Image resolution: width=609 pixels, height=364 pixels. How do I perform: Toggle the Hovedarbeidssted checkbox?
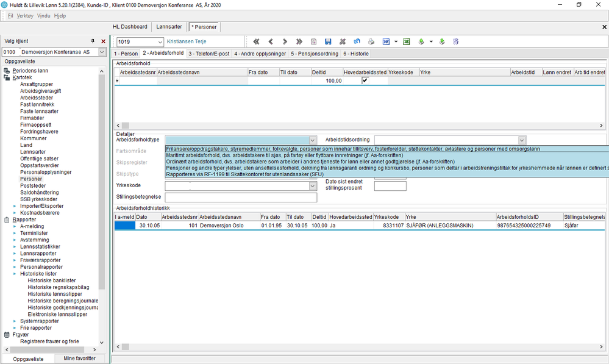365,80
